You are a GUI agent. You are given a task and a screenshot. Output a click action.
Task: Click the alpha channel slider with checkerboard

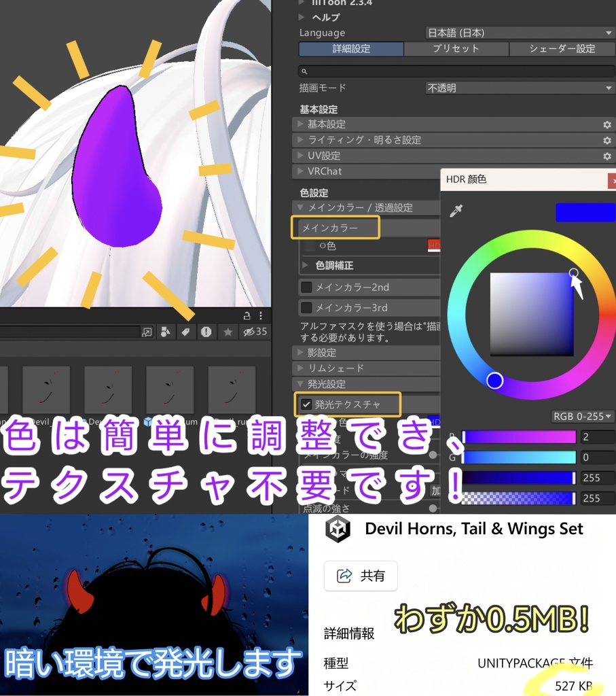click(x=519, y=498)
